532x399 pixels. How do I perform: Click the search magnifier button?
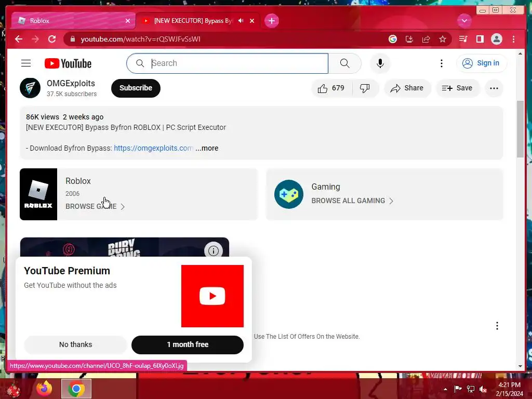point(345,63)
